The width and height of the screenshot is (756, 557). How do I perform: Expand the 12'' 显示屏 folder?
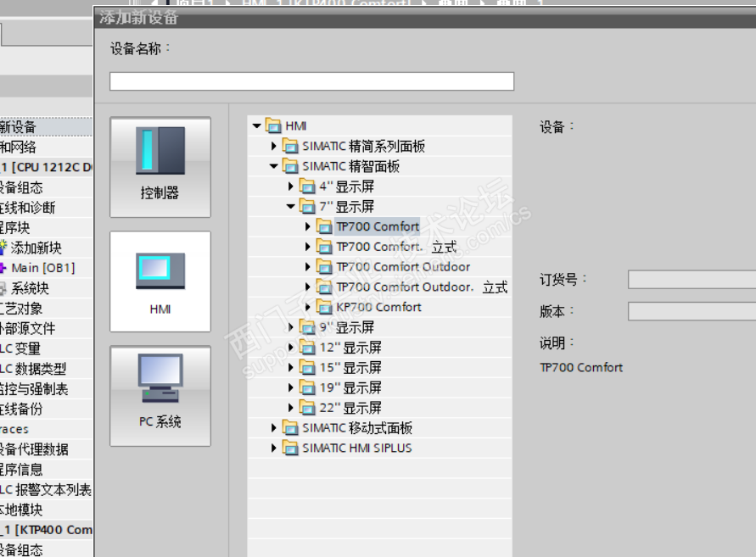pos(291,348)
